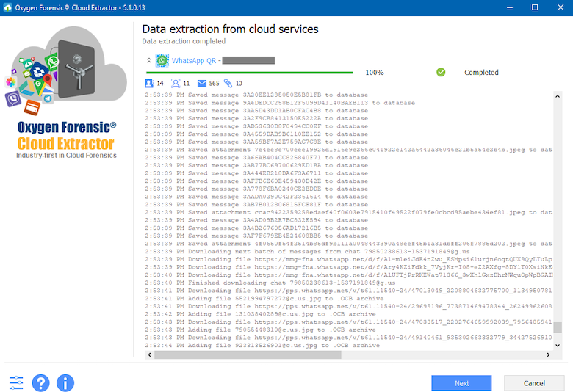Click log line 'Saved attachment 4f0650f54f2514b'
This screenshot has height=392, width=573.
coord(349,244)
